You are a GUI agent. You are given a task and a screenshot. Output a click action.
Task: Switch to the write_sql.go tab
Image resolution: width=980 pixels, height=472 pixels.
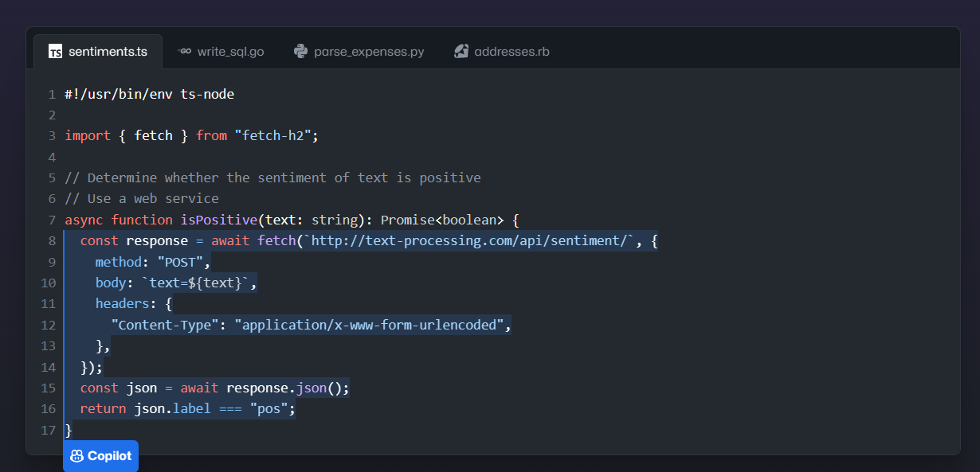coord(230,52)
